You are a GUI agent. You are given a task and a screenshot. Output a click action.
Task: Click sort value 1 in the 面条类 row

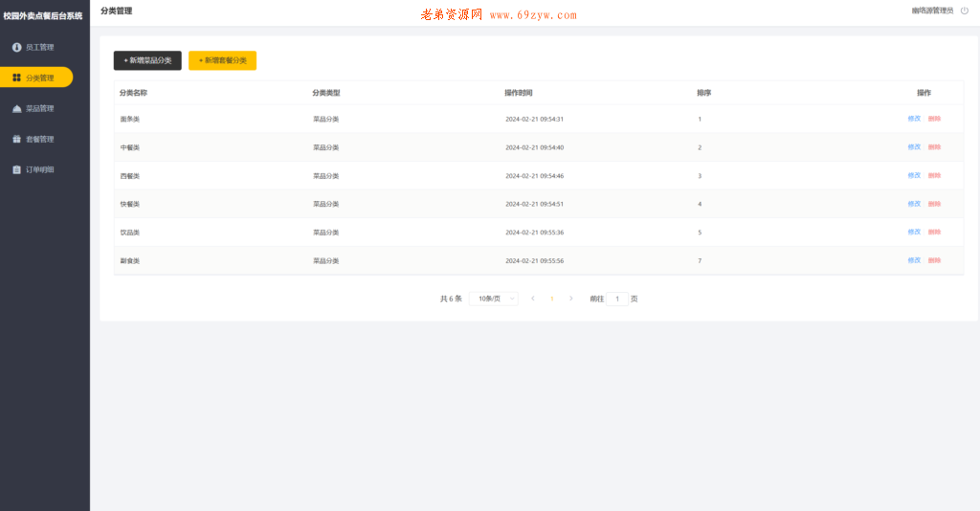point(700,120)
